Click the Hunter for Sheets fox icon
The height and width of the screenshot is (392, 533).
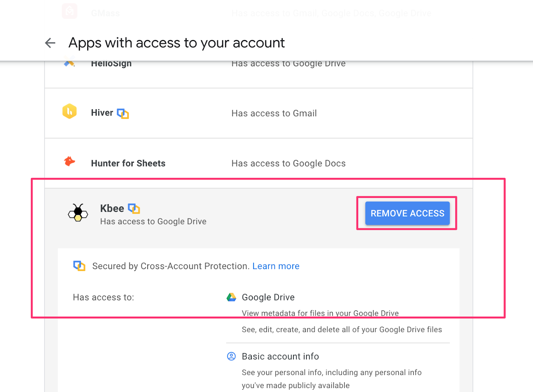coord(69,162)
